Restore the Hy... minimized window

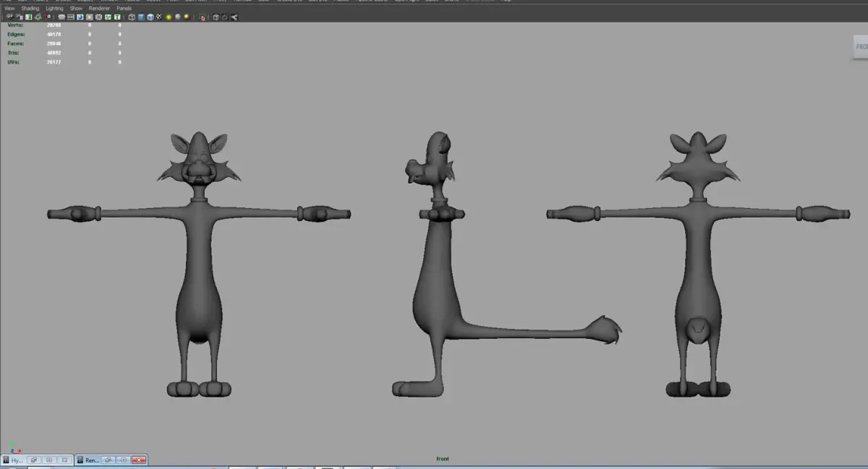(x=34, y=460)
